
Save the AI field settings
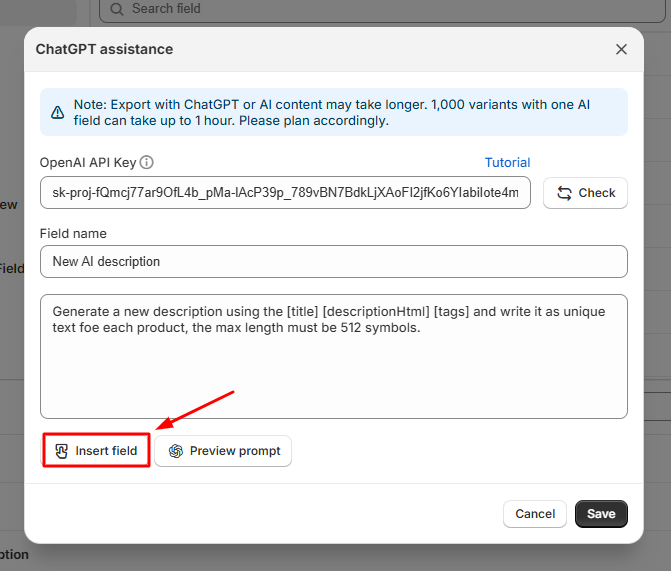[601, 514]
